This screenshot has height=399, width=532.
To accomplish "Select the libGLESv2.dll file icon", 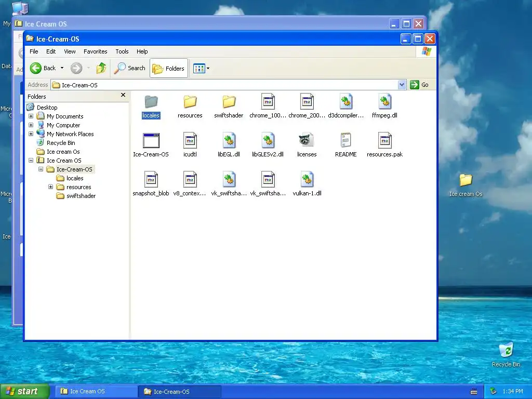I will pyautogui.click(x=268, y=140).
